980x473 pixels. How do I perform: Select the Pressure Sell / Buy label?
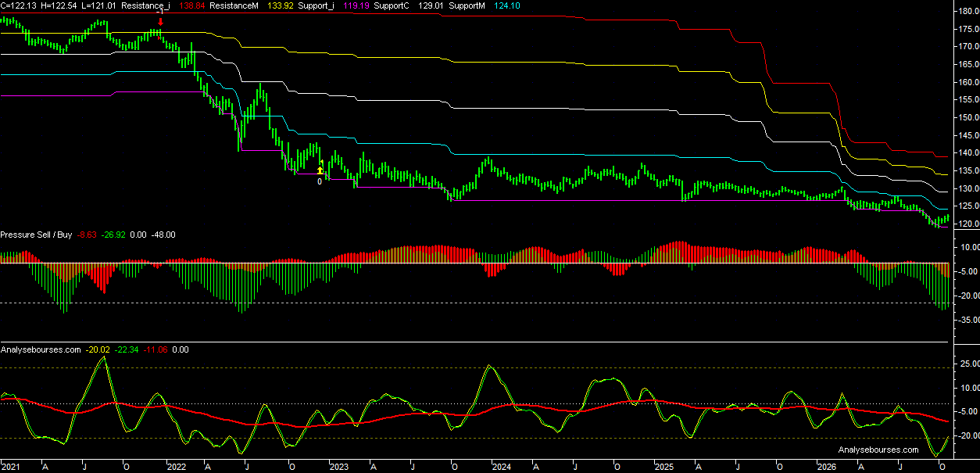[36, 235]
